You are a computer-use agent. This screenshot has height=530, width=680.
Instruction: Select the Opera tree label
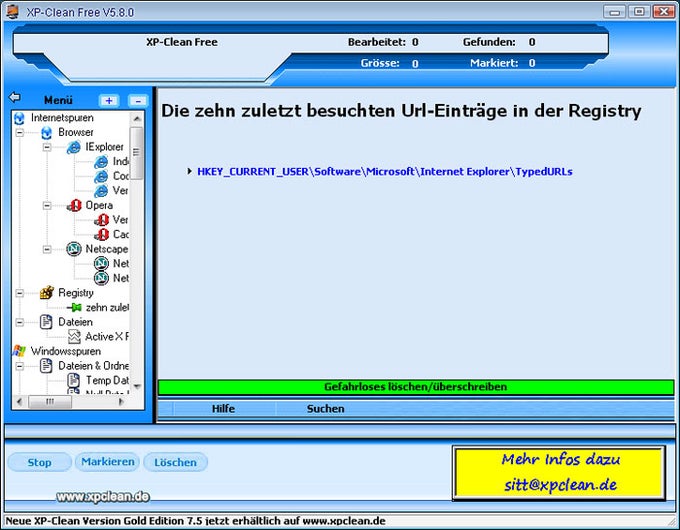[x=99, y=206]
